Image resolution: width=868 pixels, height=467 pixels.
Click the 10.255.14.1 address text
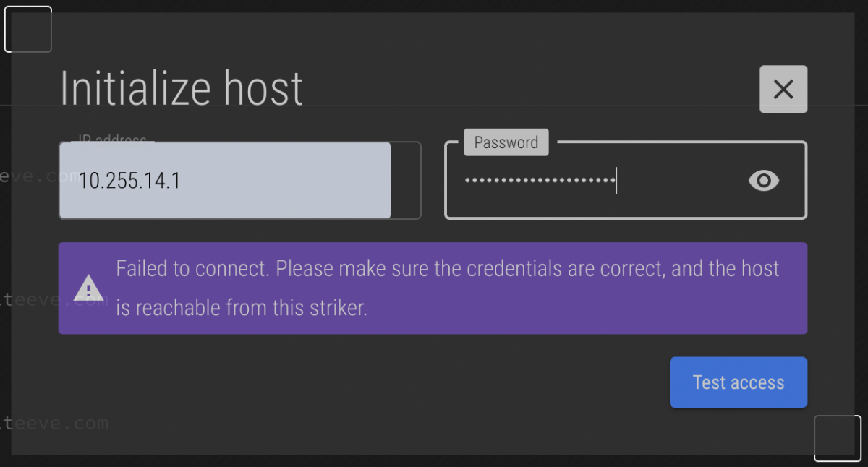(x=129, y=181)
